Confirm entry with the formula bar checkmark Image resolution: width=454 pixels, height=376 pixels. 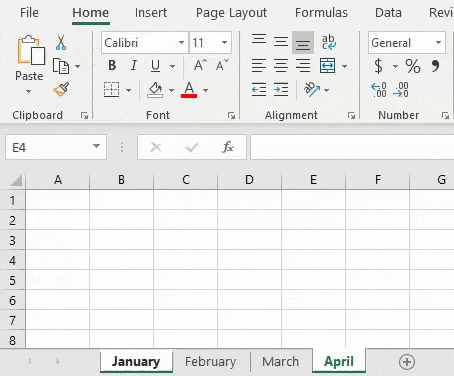coord(192,147)
